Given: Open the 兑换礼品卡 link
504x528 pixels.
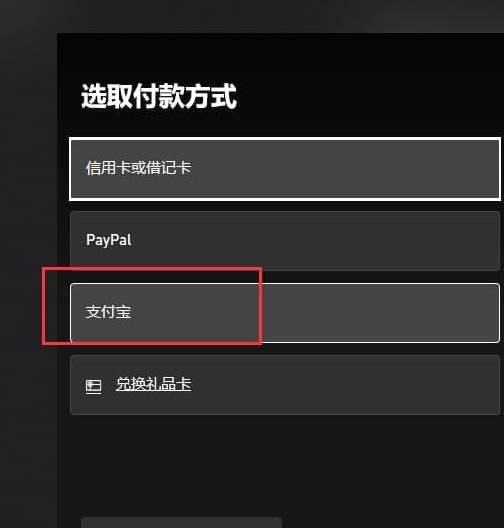Looking at the screenshot, I should 154,384.
